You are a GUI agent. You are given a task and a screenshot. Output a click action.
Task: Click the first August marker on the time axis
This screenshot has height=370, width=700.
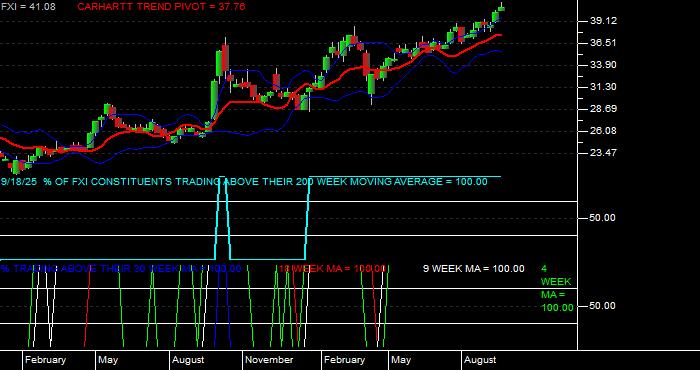[x=188, y=360]
